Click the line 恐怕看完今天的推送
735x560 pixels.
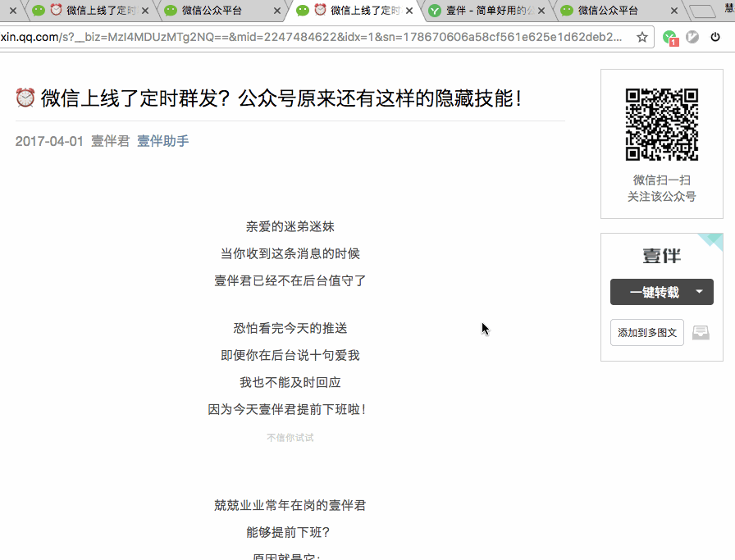290,329
